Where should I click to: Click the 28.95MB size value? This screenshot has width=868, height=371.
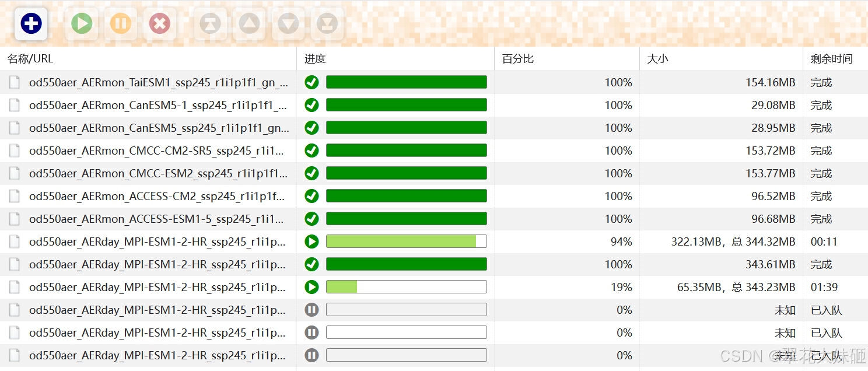pos(773,128)
